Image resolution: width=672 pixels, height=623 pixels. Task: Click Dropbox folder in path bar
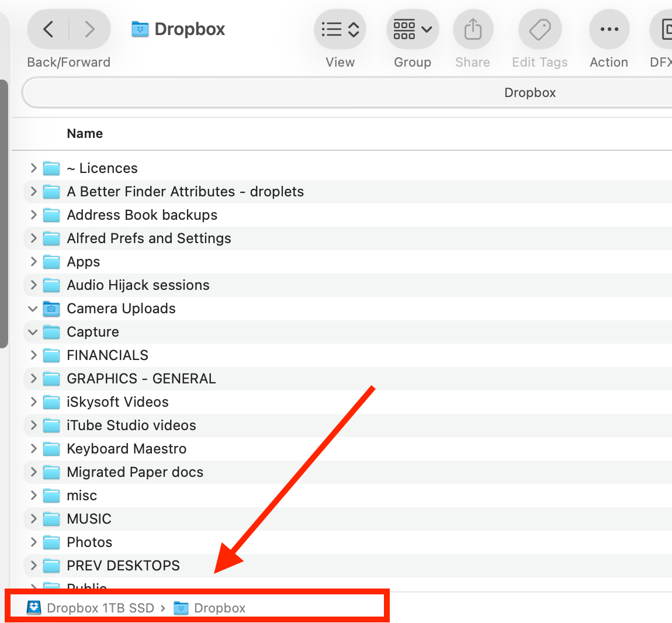(x=220, y=608)
